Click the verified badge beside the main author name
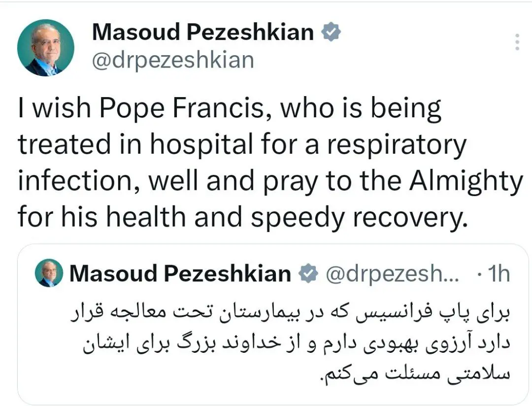This screenshot has width=532, height=406. 332,33
